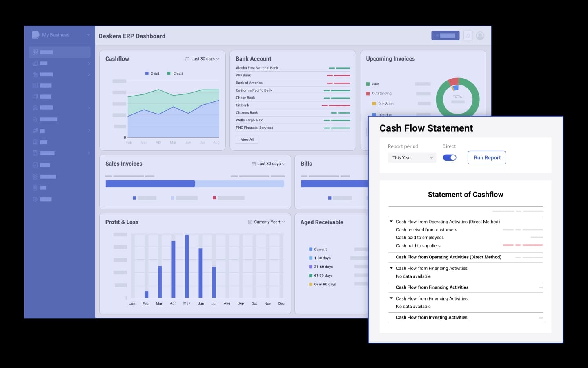Click View All in Bank Account card

click(x=247, y=139)
